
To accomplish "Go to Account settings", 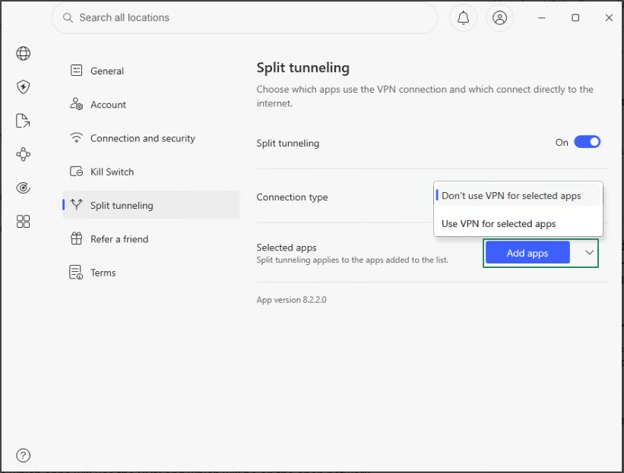I will click(x=151, y=104).
